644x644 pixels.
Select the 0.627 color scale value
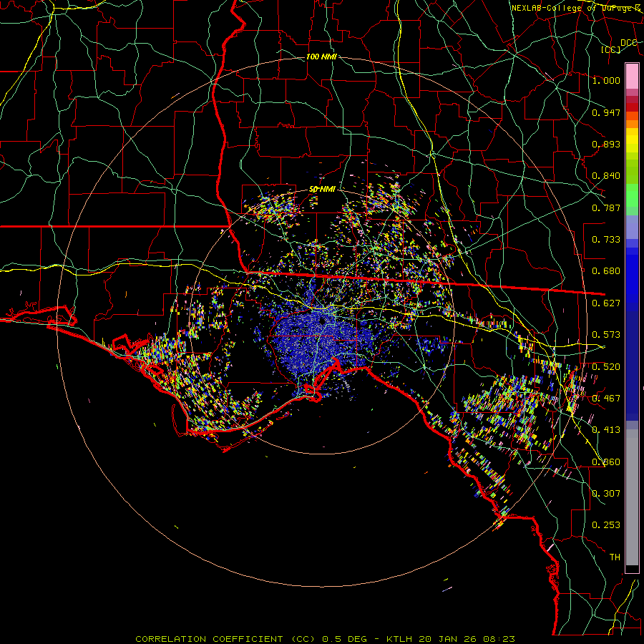(606, 303)
